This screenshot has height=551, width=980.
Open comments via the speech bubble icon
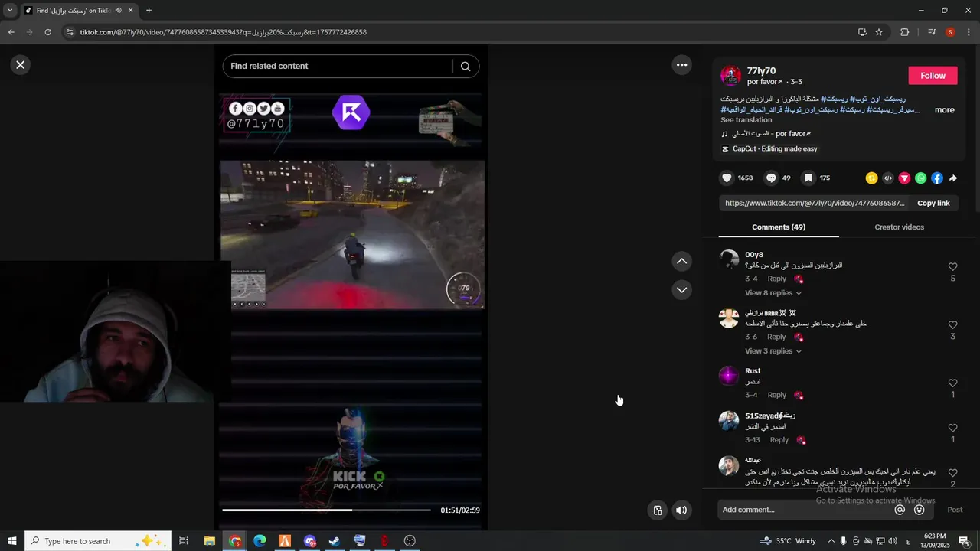[x=771, y=178]
